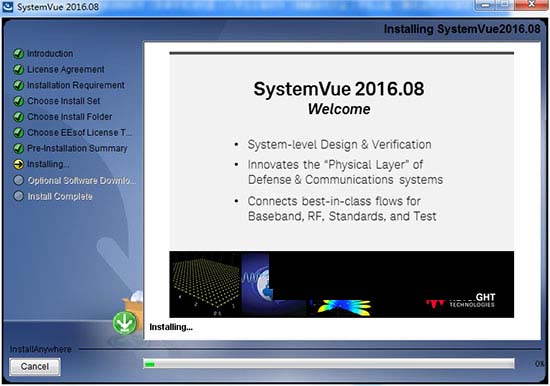Viewport: 550px width, 386px height.
Task: Click the Baseband, RF, Standards, and Test line
Action: [342, 217]
